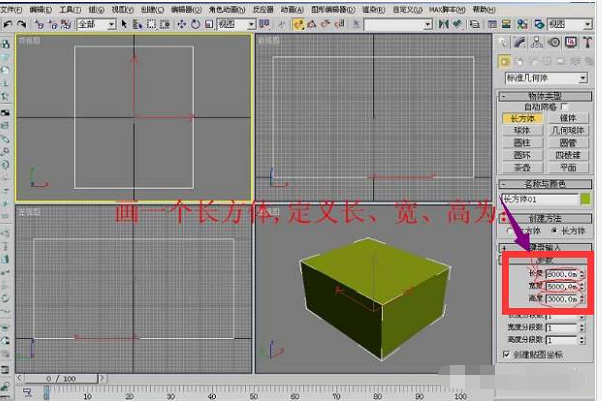Open the 标准几何体 object category dropdown
This screenshot has width=602, height=401.
546,78
